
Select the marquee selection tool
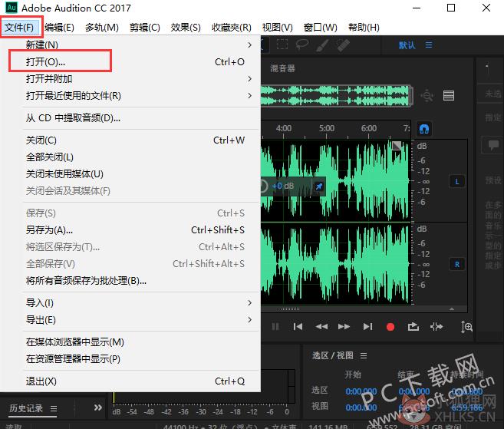[282, 45]
